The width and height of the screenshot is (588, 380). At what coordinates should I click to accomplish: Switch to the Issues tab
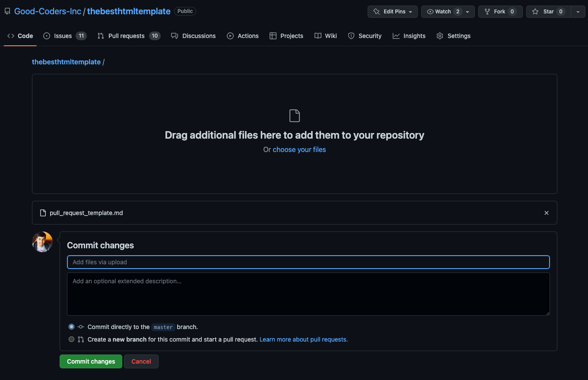click(x=65, y=36)
